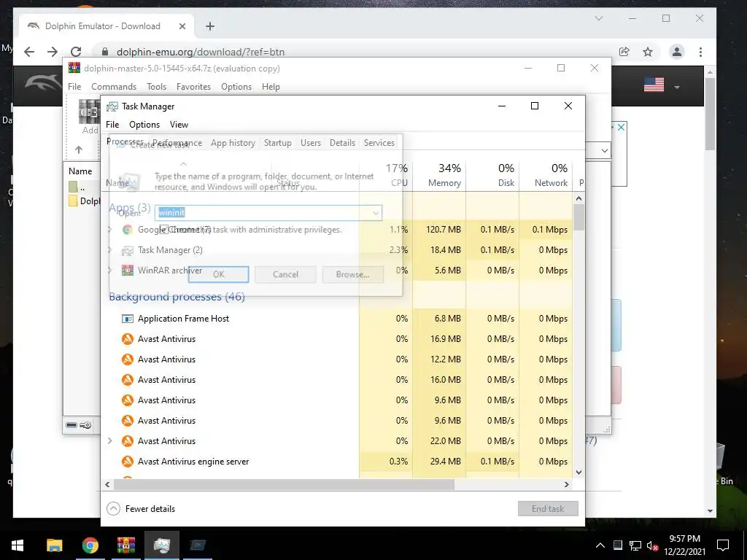The image size is (747, 560).
Task: Open Task Manager File menu
Action: click(x=112, y=125)
